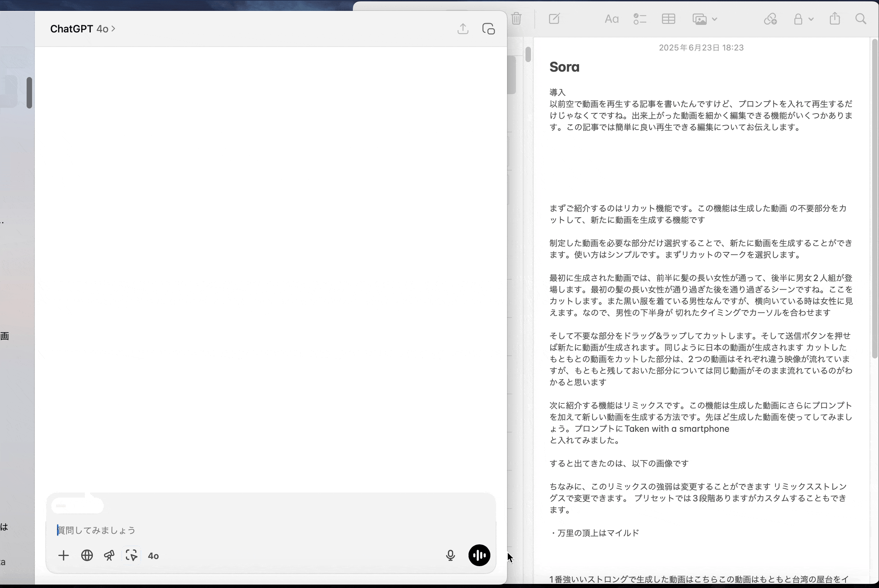Click the Notes search magnifier icon

tap(861, 19)
